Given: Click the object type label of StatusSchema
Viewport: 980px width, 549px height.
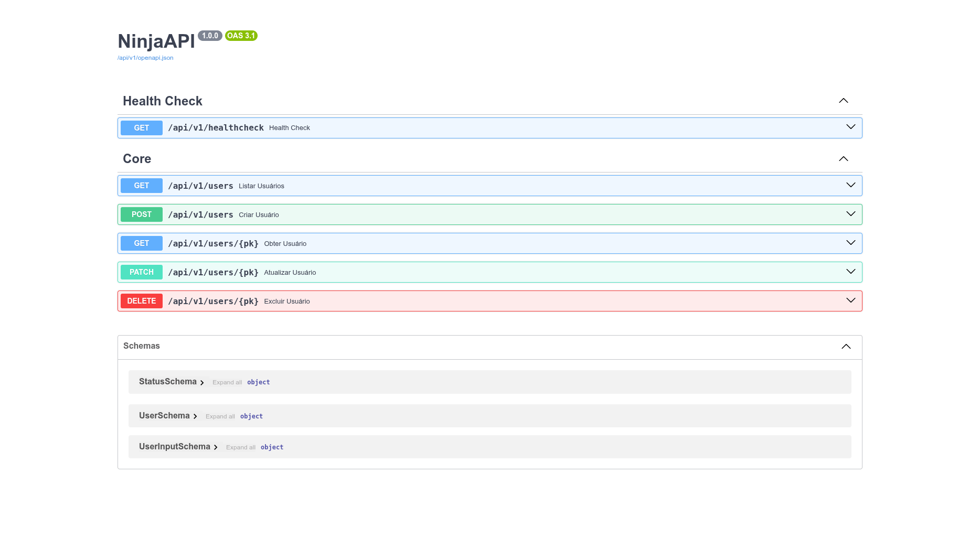Looking at the screenshot, I should pos(259,382).
